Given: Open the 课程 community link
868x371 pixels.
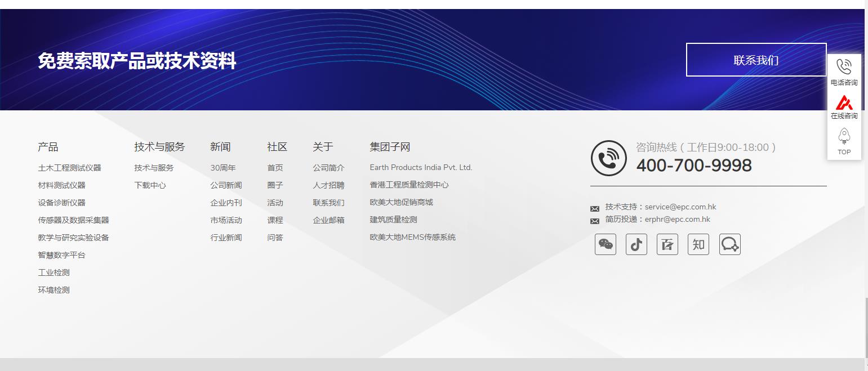Looking at the screenshot, I should point(275,220).
